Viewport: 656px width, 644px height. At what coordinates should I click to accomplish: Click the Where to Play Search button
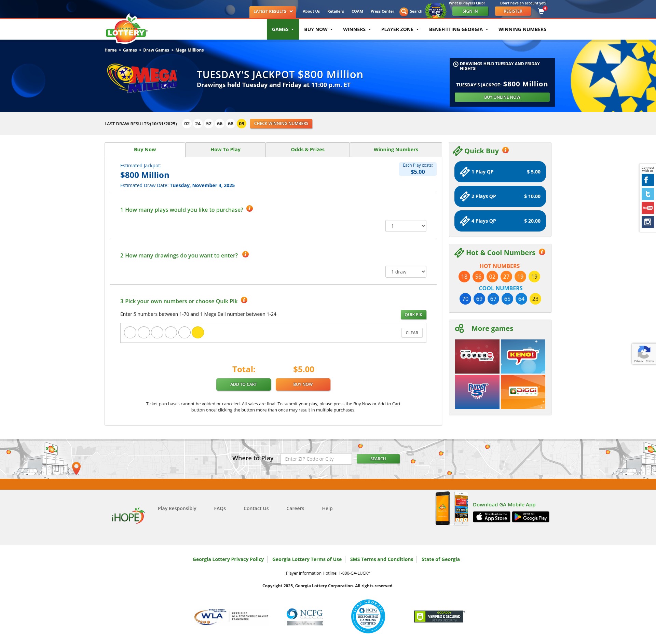coord(378,459)
